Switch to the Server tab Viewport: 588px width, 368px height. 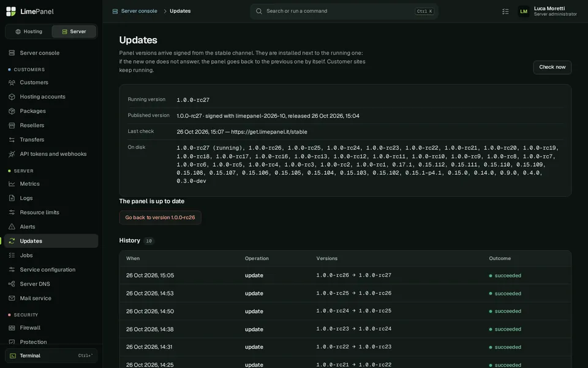(x=74, y=31)
